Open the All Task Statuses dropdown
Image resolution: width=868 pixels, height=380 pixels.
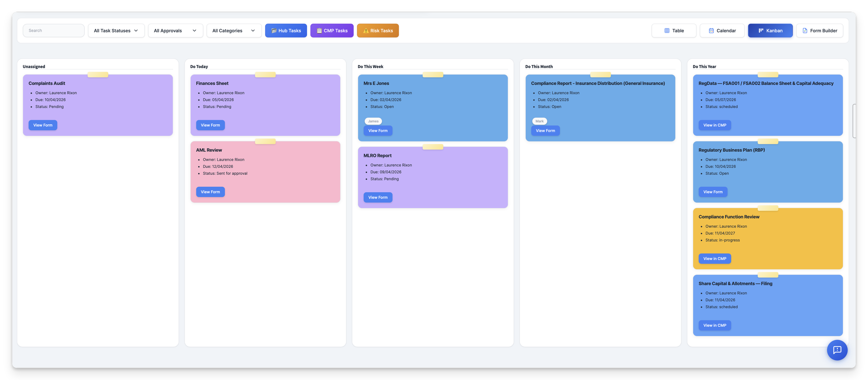(x=116, y=31)
